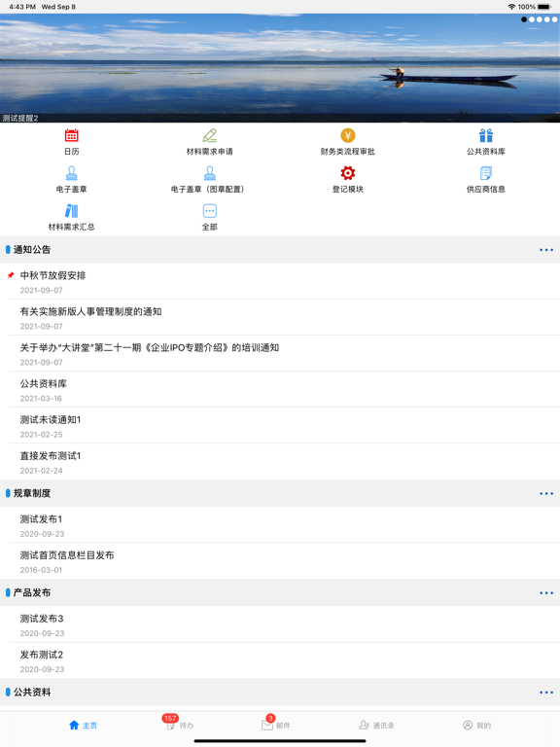Expand more options for 通知公告 section
The width and height of the screenshot is (560, 747).
(546, 250)
